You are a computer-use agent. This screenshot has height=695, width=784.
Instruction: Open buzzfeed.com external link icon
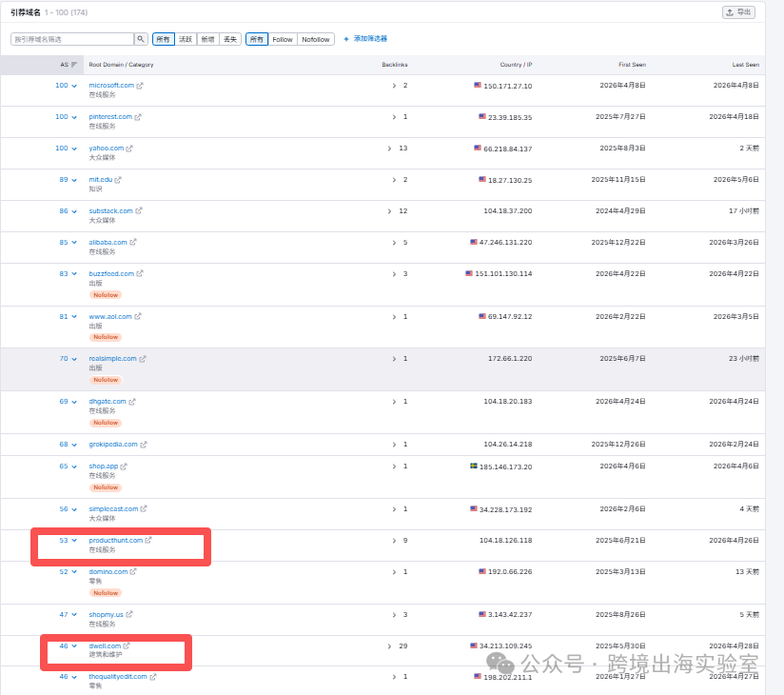click(140, 273)
